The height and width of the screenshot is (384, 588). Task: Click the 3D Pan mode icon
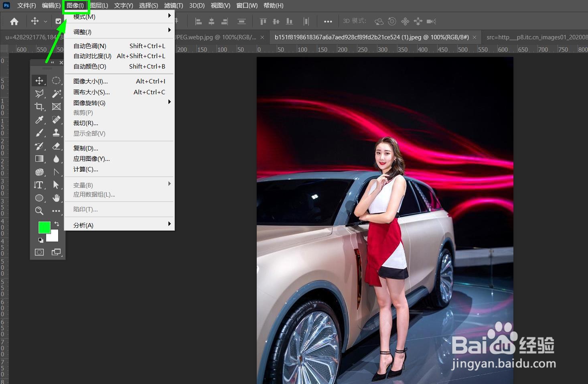click(x=405, y=21)
